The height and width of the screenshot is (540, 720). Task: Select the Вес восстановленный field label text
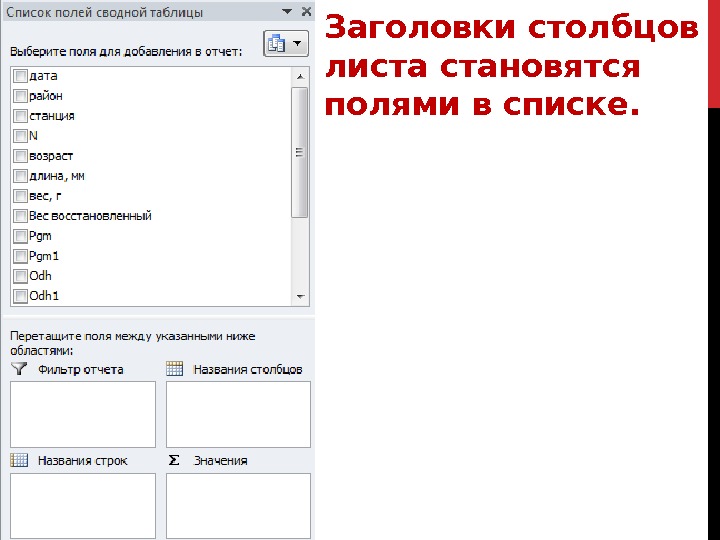pyautogui.click(x=90, y=216)
